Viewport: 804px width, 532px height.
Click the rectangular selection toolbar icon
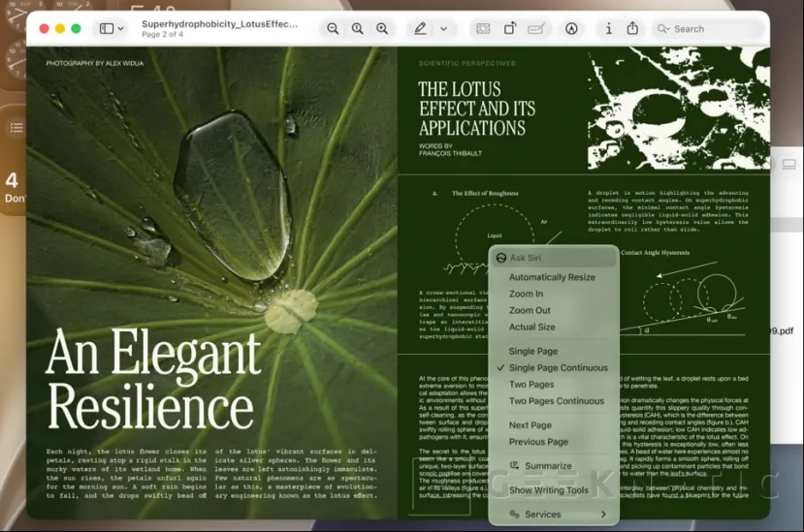click(483, 29)
